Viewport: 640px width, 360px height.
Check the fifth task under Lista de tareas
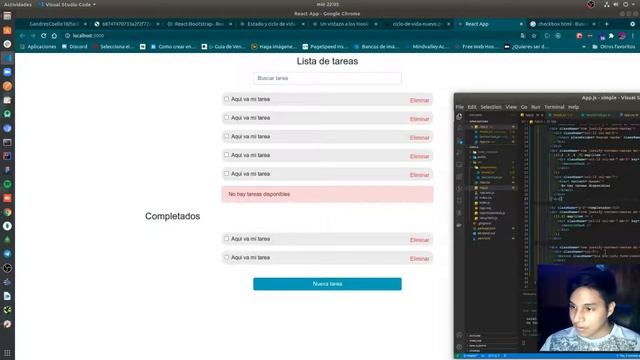pos(226,173)
